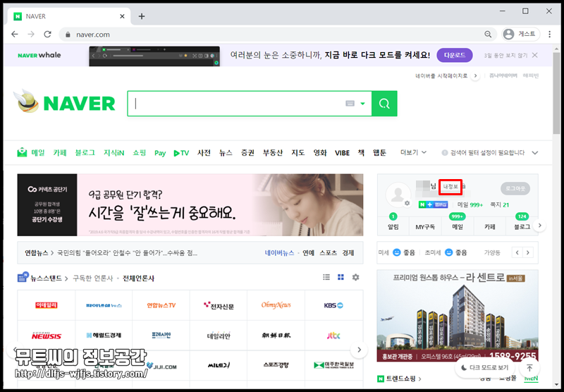Click the 내정보 link

450,187
